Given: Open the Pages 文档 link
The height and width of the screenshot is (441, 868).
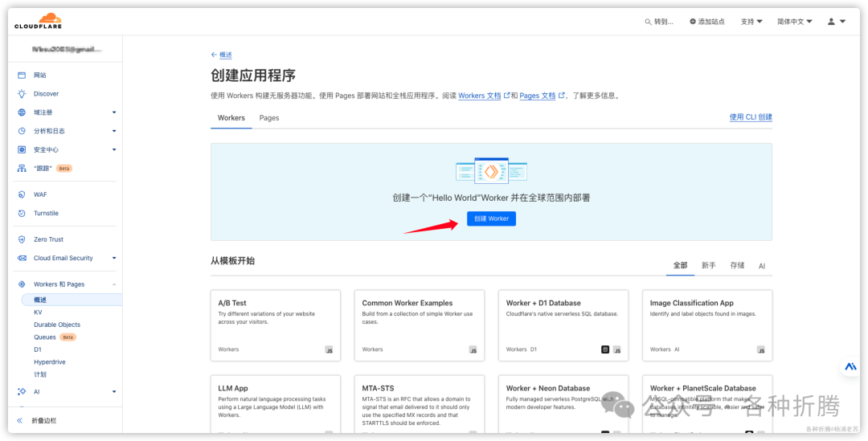Looking at the screenshot, I should click(x=537, y=96).
